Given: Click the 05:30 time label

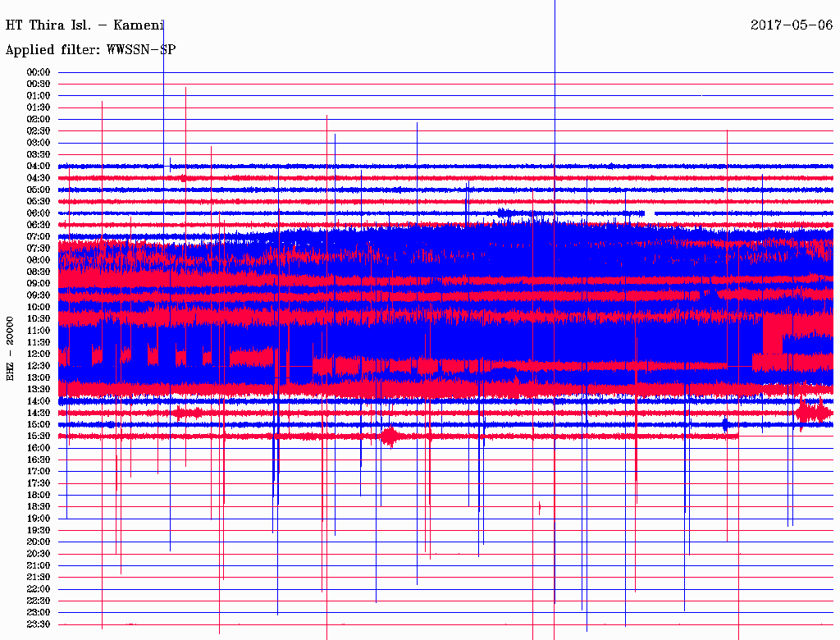Looking at the screenshot, I should [39, 201].
